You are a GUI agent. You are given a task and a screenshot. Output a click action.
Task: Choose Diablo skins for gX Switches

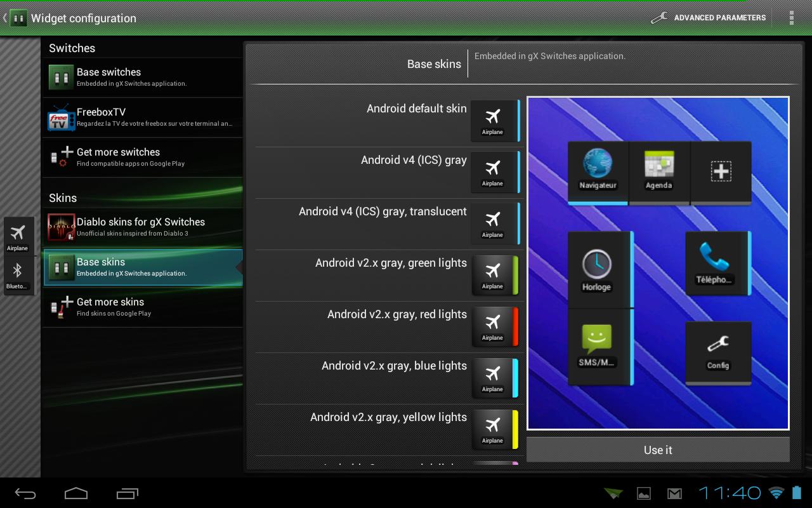click(x=142, y=227)
